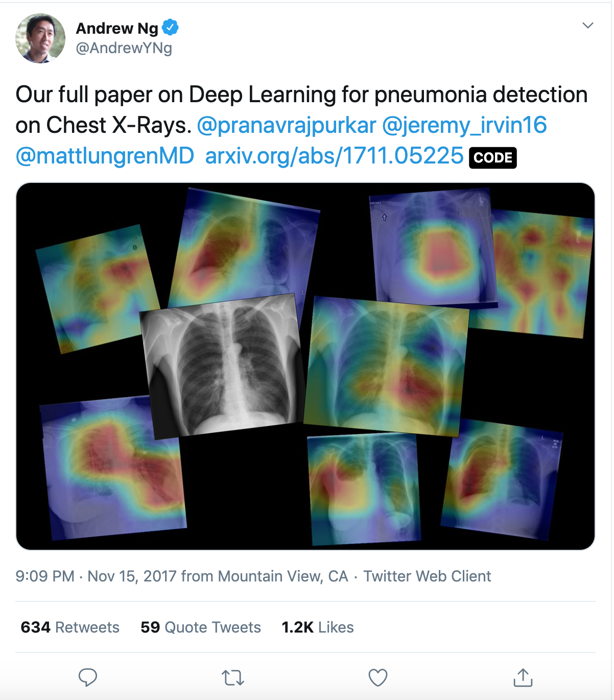The image size is (614, 700).
Task: Click the retweet arrows icon
Action: pos(233,678)
